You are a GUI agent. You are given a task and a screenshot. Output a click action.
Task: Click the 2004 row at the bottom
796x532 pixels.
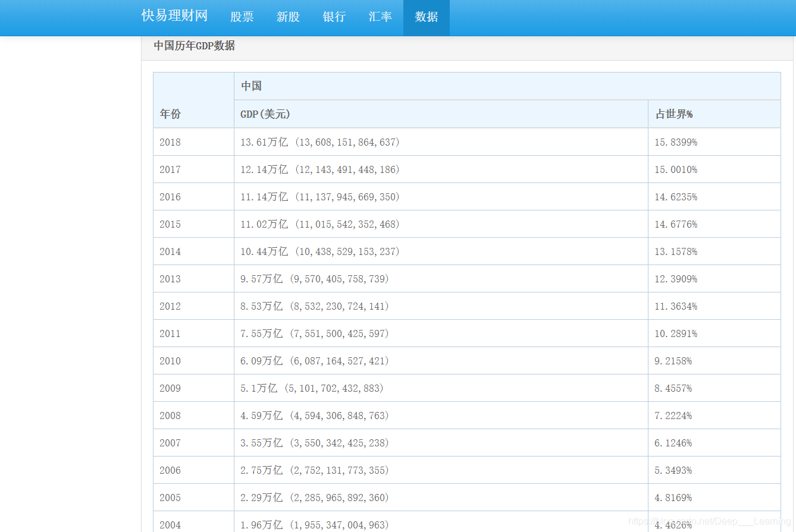170,525
